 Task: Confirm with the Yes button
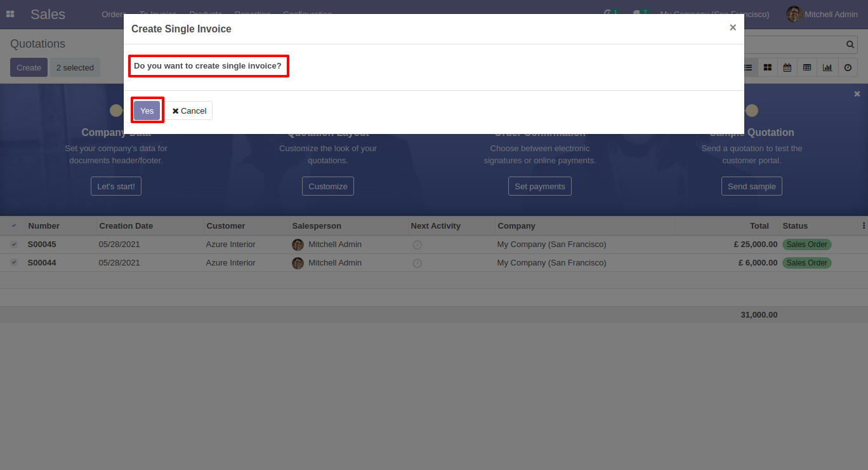point(147,111)
